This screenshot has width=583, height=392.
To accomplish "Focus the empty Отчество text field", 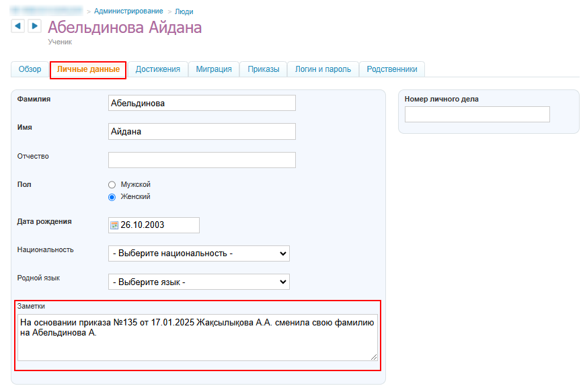I will pyautogui.click(x=202, y=160).
